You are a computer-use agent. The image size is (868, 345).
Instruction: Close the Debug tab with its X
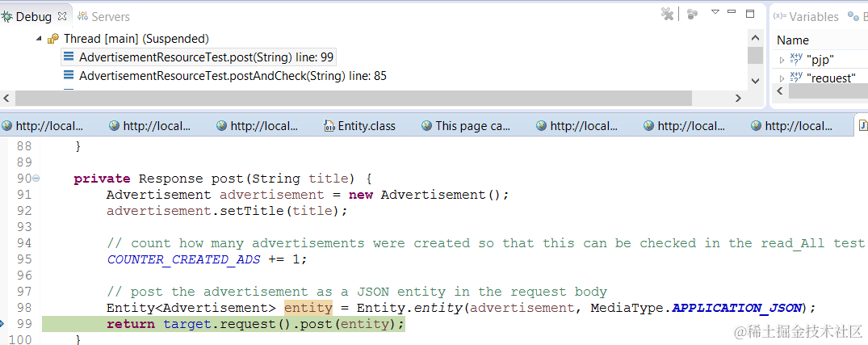pos(62,16)
